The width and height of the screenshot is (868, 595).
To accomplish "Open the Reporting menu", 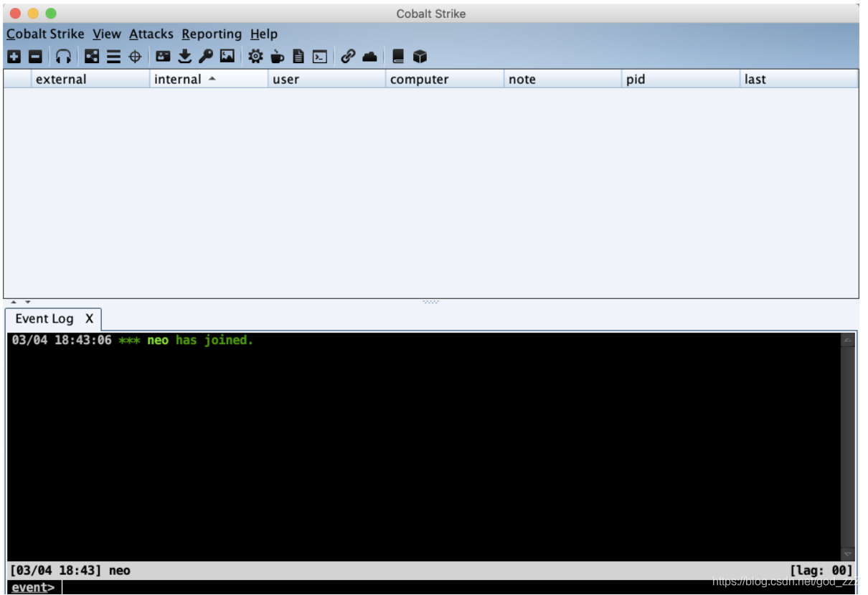I will coord(212,34).
